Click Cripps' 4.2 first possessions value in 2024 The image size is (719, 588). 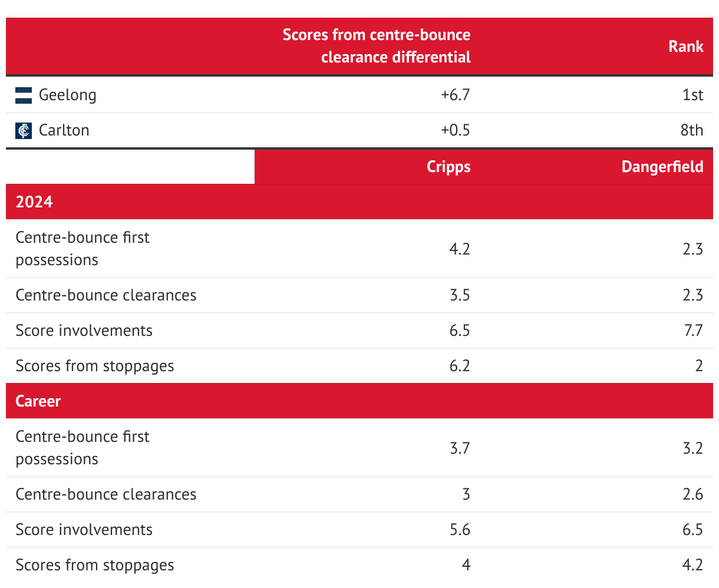459,249
